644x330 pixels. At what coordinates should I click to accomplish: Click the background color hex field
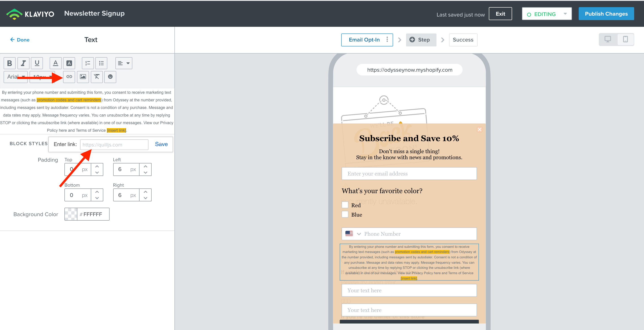(93, 214)
